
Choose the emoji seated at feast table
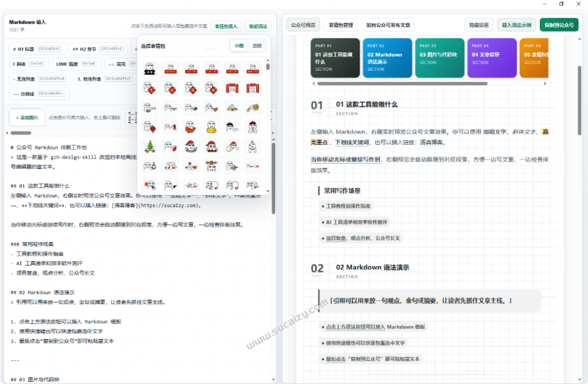pyautogui.click(x=232, y=107)
